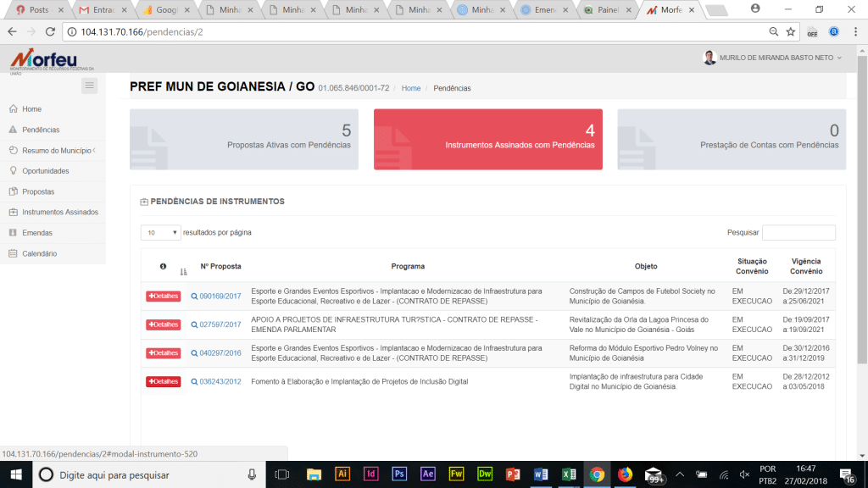Reload the page in browser
The height and width of the screenshot is (488, 868).
[x=50, y=32]
